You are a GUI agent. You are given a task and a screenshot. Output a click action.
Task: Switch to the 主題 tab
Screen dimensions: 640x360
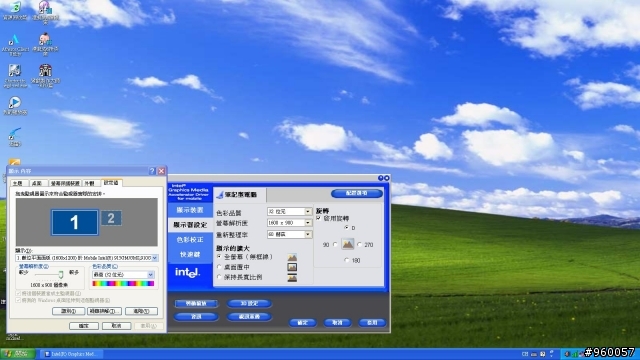click(x=18, y=183)
